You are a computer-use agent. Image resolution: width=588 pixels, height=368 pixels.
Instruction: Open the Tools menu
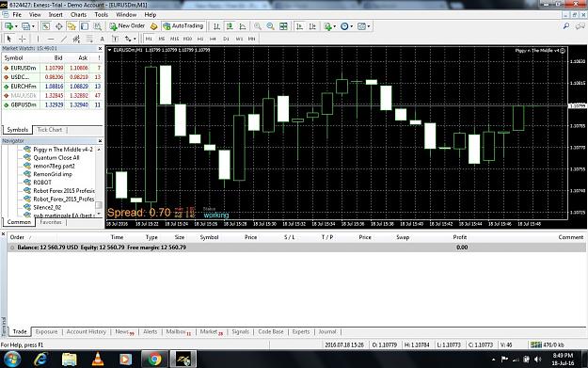coord(102,15)
